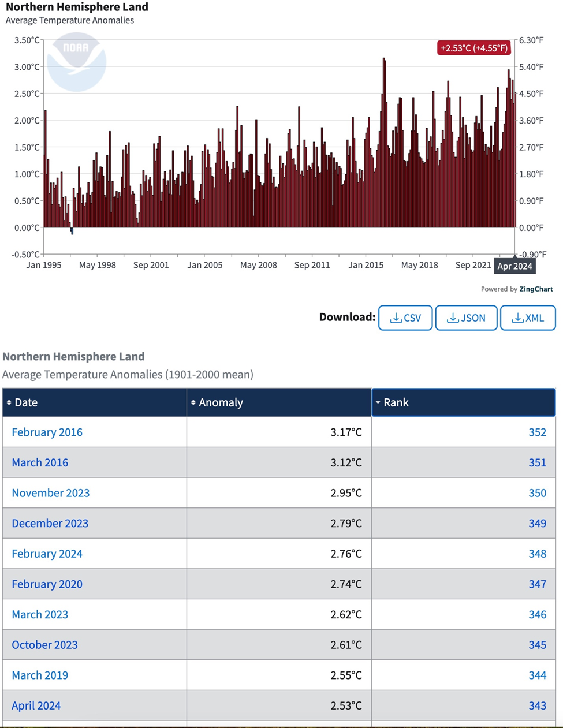Sort table by Rank column
Viewport: 563px width, 728px height.
pos(396,402)
